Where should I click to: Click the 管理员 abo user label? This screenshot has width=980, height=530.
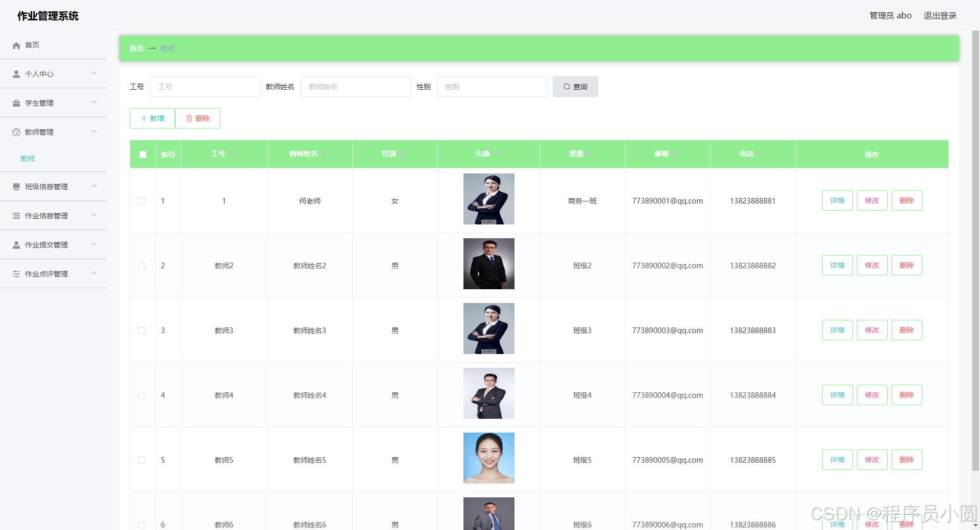(890, 16)
